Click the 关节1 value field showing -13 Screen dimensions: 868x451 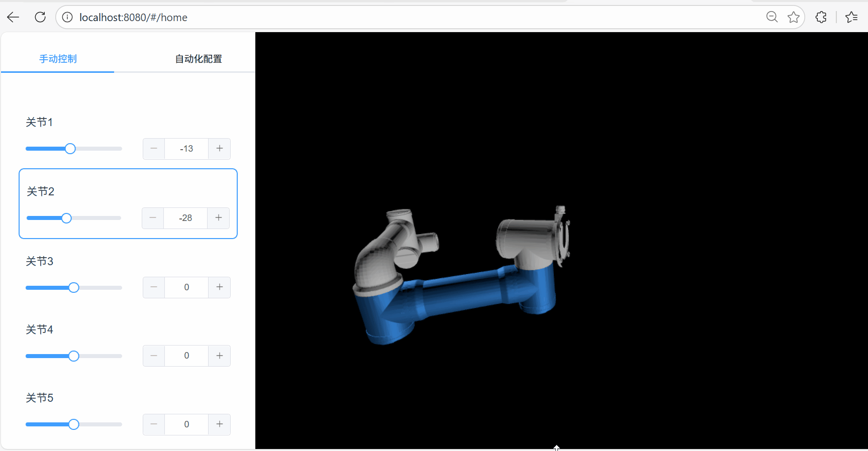tap(186, 149)
